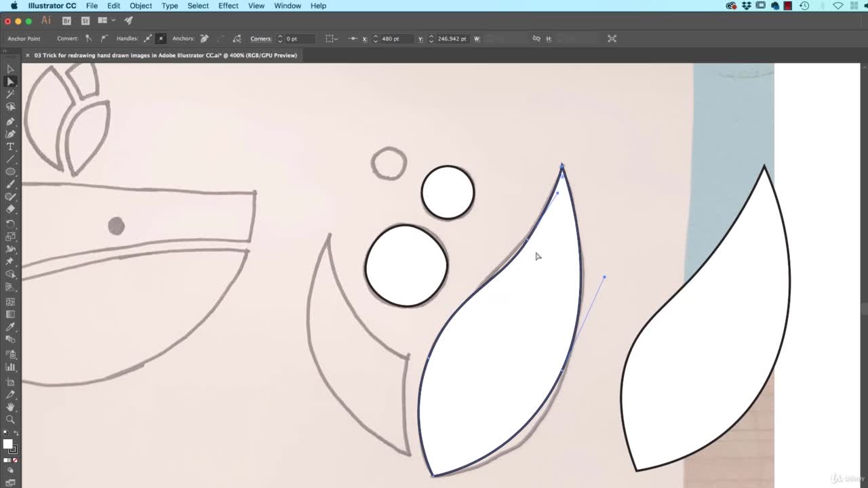The image size is (868, 488).
Task: Open the File menu
Action: (92, 5)
